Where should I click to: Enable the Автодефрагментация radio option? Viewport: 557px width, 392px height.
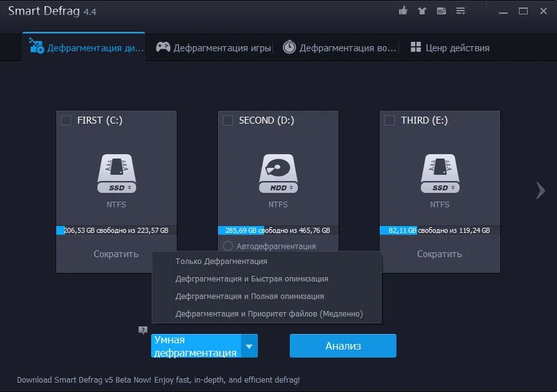[x=228, y=246]
